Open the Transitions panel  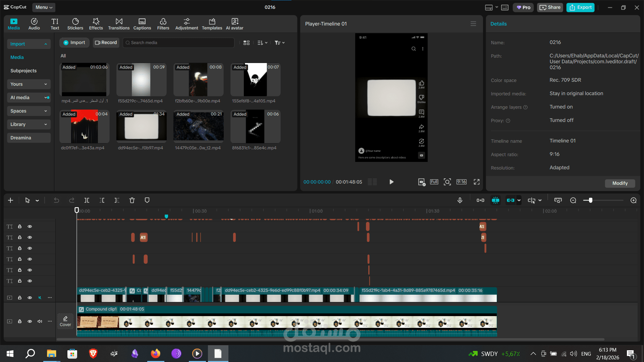[119, 24]
